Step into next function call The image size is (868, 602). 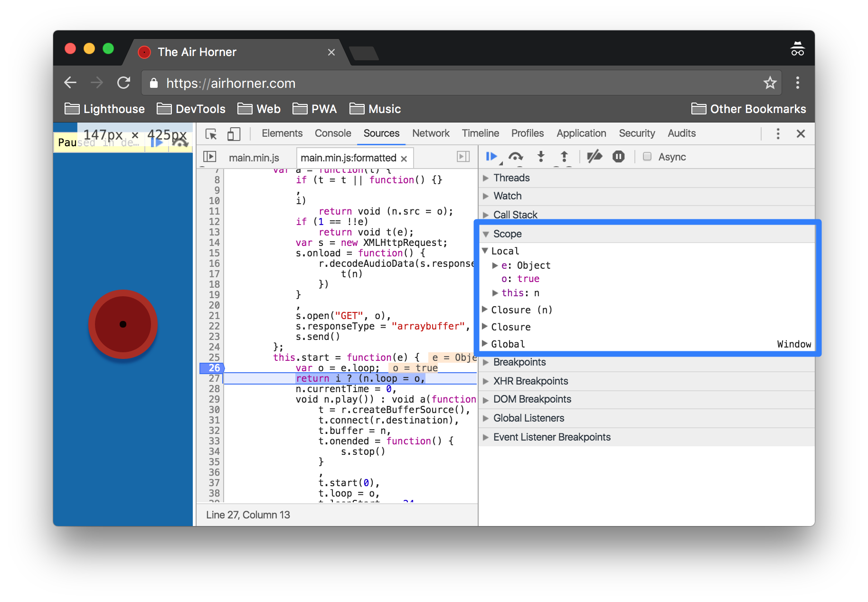coord(541,157)
